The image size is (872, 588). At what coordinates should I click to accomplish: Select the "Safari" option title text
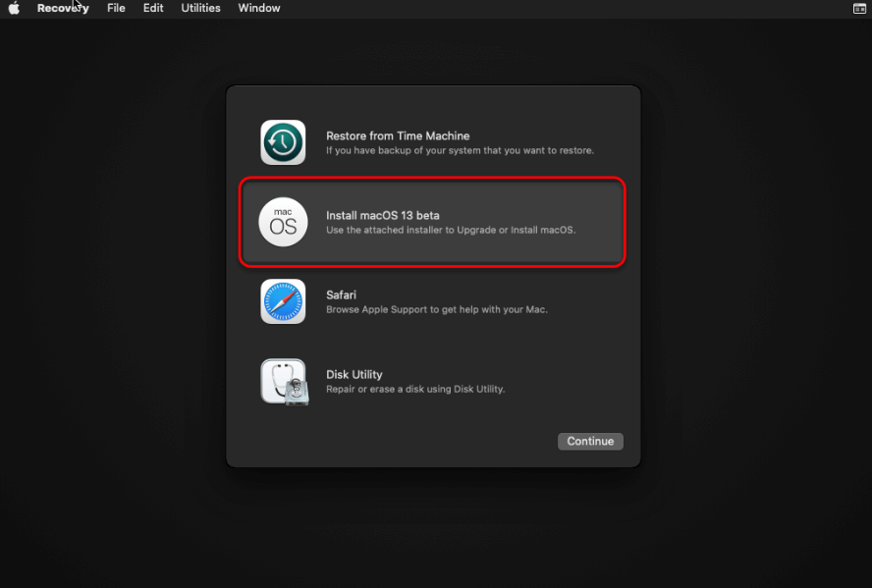click(341, 294)
